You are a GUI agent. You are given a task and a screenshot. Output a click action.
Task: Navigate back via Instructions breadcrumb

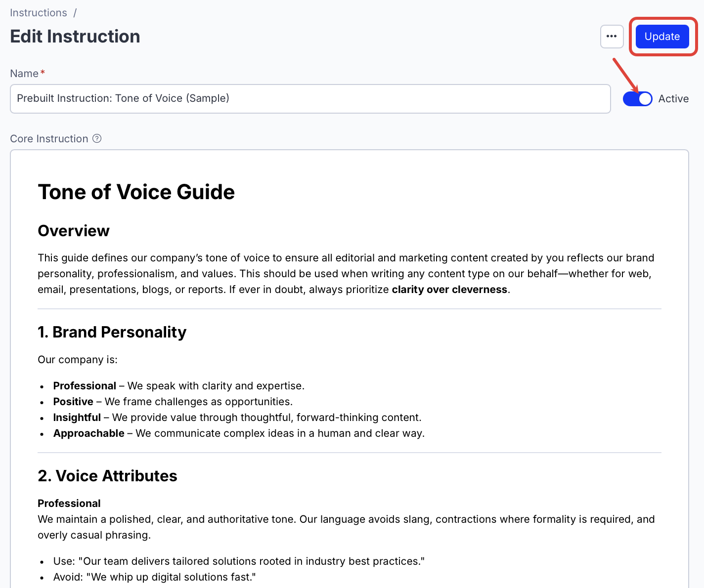(x=38, y=12)
